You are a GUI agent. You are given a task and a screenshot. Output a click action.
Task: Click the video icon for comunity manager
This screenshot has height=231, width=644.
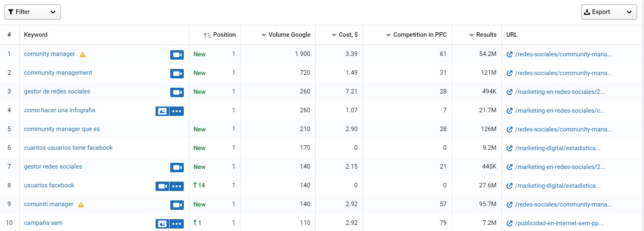point(177,55)
